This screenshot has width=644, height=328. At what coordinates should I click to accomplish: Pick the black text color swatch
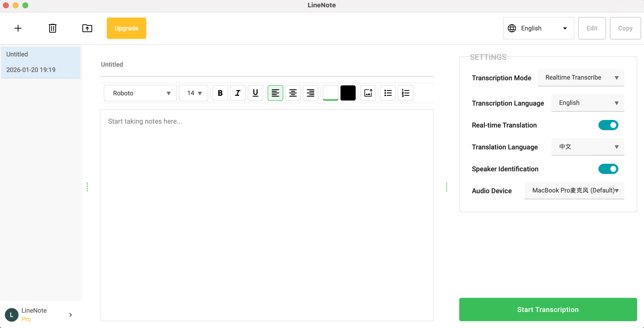348,93
